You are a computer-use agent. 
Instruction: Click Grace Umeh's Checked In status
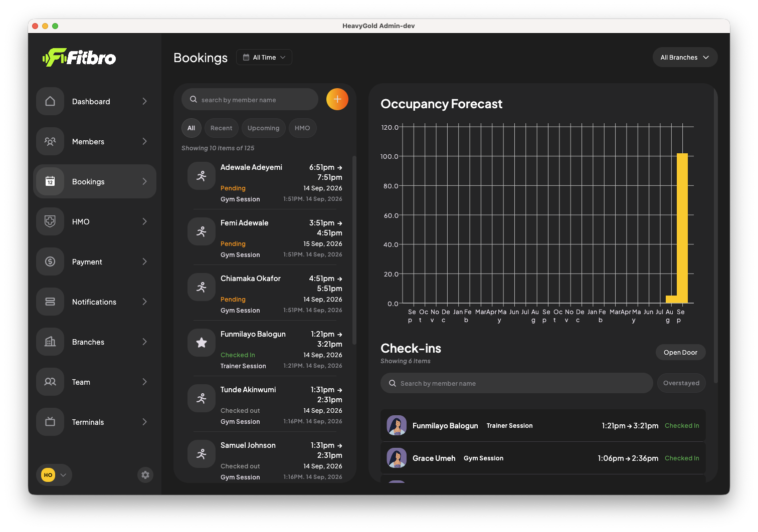pyautogui.click(x=682, y=458)
